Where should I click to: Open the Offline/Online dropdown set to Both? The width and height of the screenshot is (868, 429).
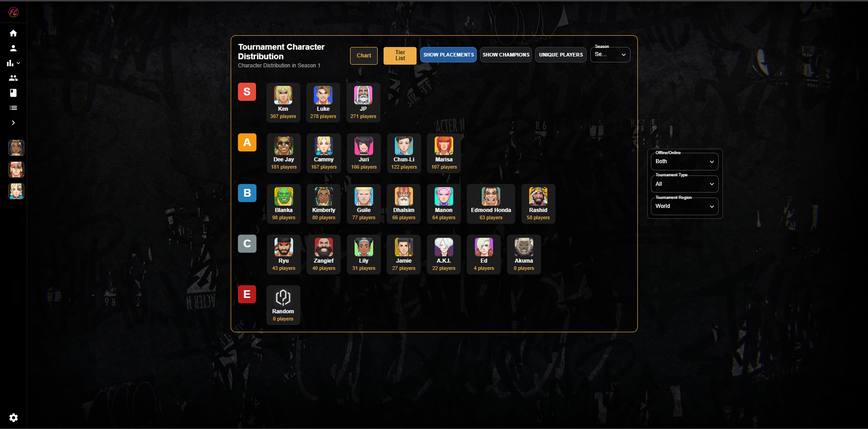click(685, 161)
